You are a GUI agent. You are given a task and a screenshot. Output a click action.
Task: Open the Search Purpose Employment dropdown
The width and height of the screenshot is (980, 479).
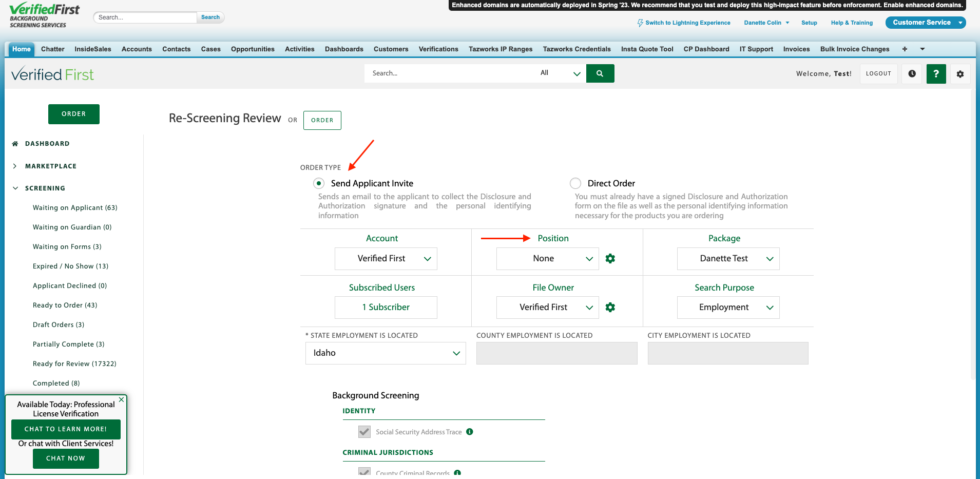[728, 308]
